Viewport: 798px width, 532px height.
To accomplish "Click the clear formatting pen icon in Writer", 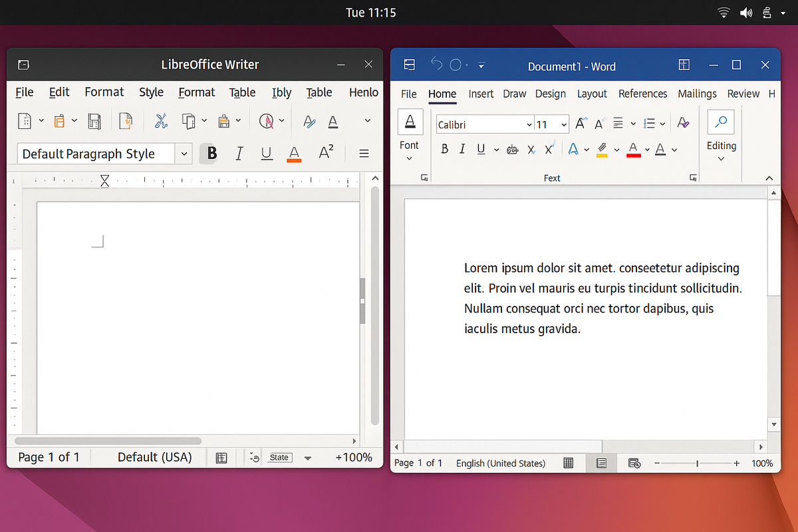I will coord(309,121).
